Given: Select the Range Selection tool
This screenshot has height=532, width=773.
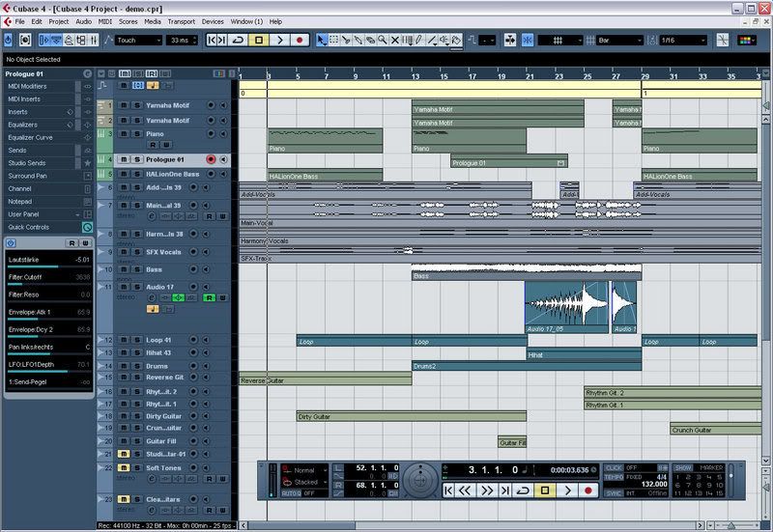Looking at the screenshot, I should click(x=333, y=40).
